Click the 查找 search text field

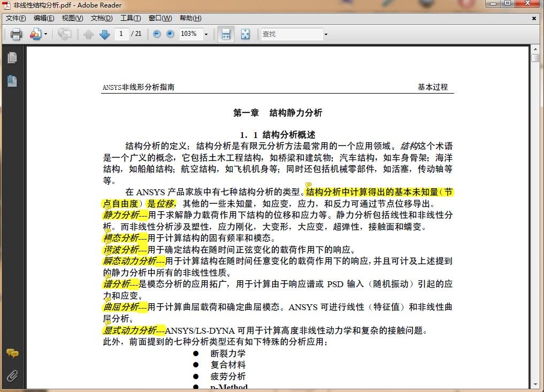tap(290, 34)
